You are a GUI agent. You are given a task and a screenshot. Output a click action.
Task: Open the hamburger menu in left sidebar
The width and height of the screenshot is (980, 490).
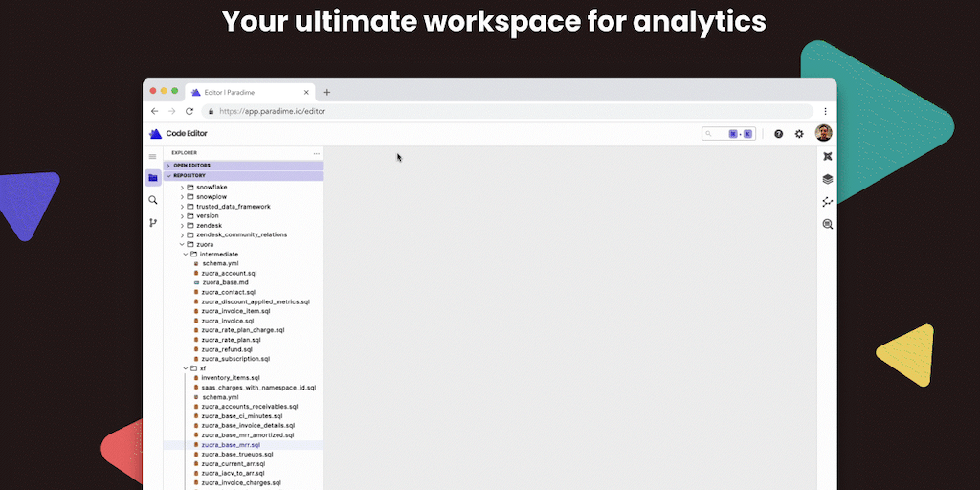click(152, 156)
